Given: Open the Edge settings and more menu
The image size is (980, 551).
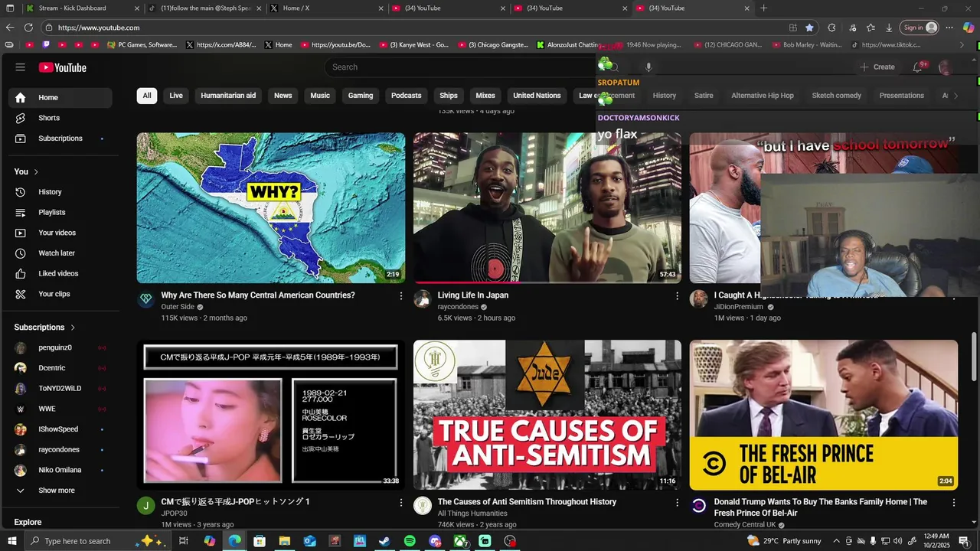Looking at the screenshot, I should tap(949, 28).
